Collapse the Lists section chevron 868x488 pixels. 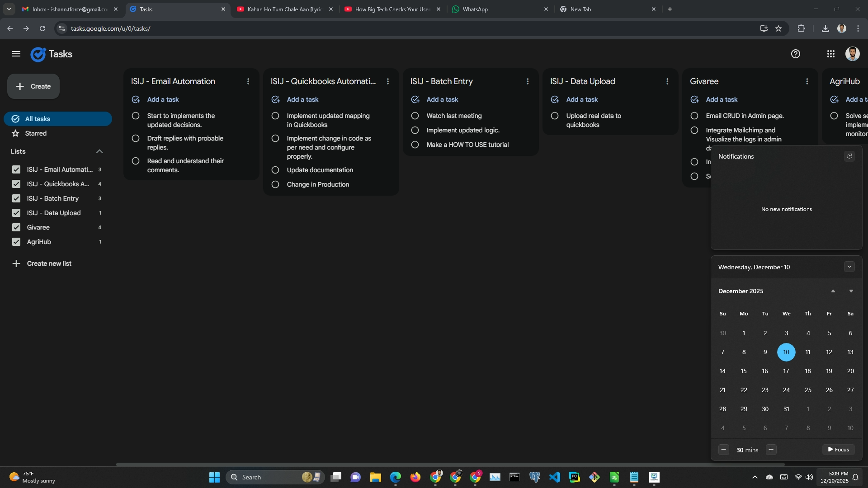click(x=99, y=151)
